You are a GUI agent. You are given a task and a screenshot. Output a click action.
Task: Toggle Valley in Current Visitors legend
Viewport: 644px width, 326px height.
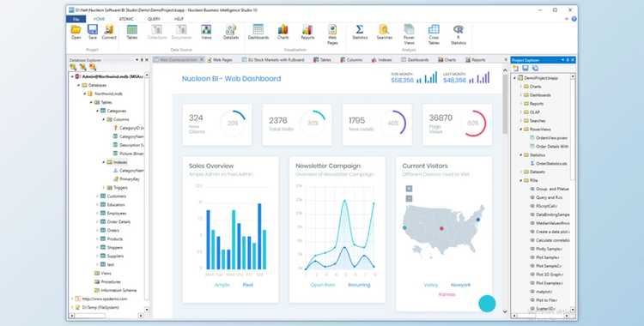coord(431,285)
